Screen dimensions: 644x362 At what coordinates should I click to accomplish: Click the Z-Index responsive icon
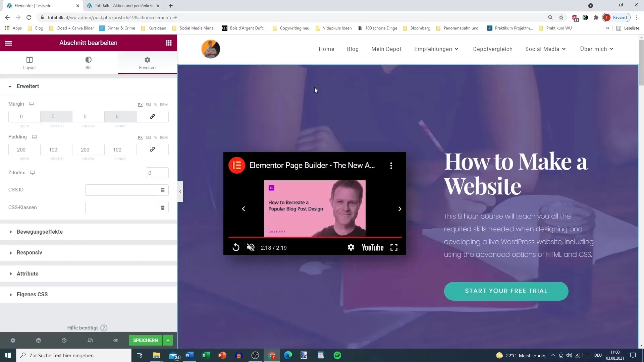point(33,172)
